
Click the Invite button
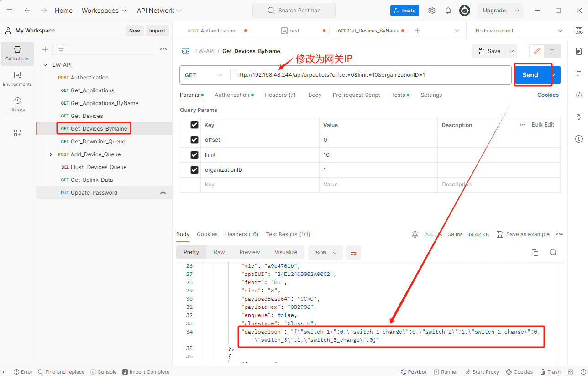(x=404, y=11)
